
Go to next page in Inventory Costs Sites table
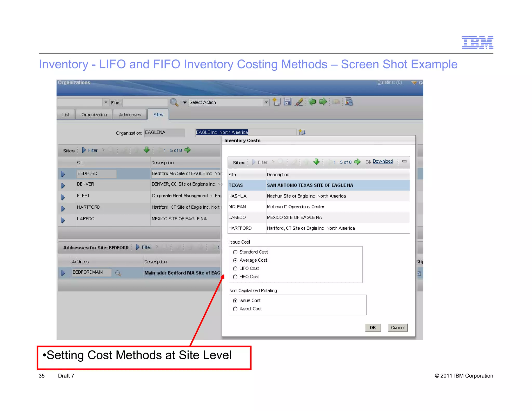click(x=357, y=162)
